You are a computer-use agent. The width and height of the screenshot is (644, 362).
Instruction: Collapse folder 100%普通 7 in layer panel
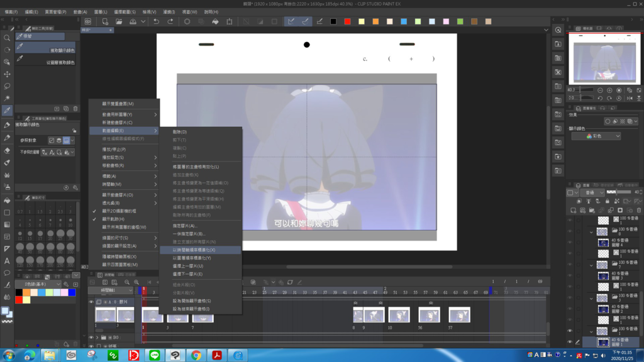(591, 265)
